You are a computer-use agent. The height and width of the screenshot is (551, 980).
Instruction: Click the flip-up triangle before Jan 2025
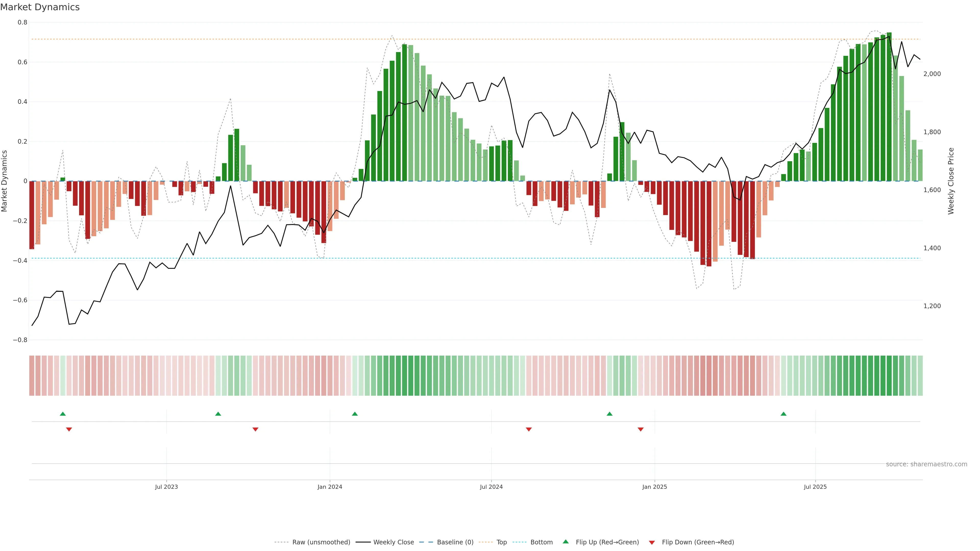click(609, 414)
